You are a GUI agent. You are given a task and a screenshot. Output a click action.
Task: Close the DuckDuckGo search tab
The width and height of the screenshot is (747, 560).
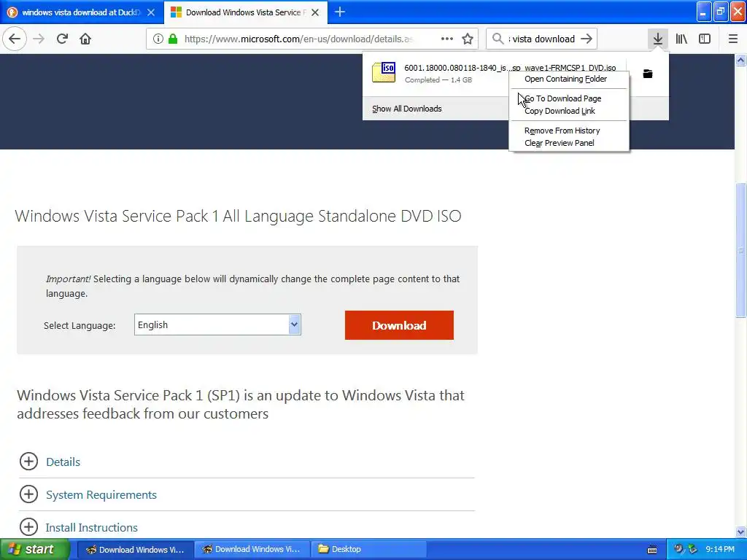click(151, 12)
